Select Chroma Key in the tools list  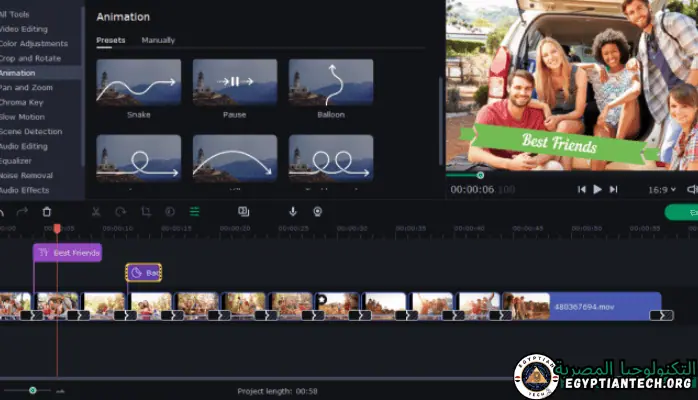22,102
